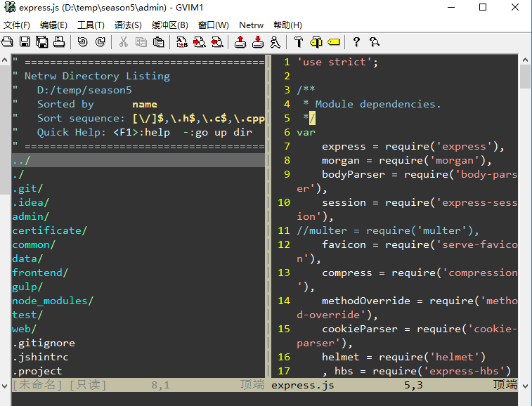Click the helmet require line 16
532x406 pixels.
403,357
